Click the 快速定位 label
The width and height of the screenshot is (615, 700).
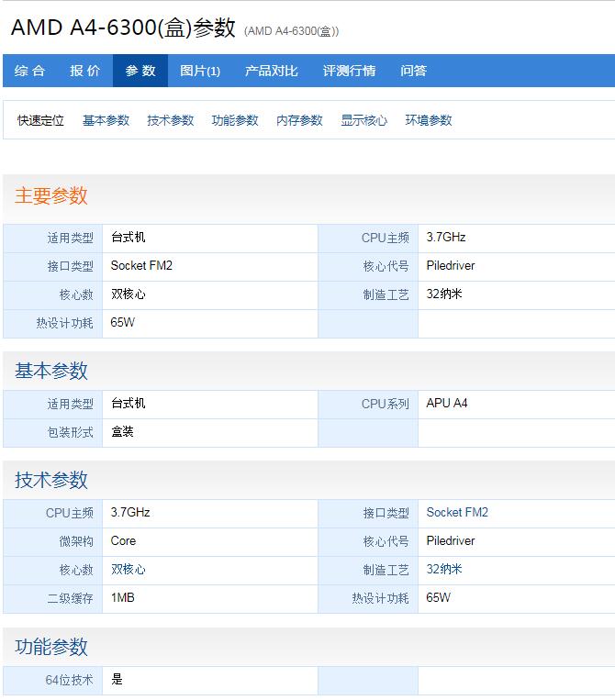(x=40, y=120)
